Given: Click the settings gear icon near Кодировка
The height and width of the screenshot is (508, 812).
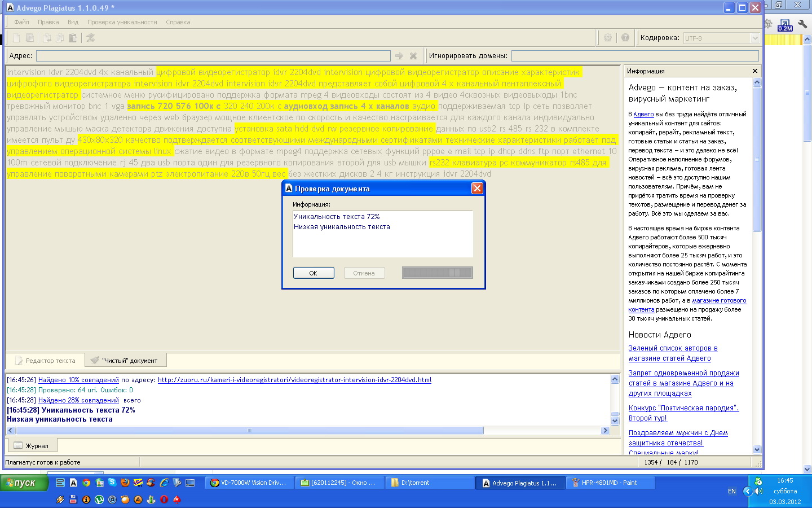Looking at the screenshot, I should [x=608, y=38].
